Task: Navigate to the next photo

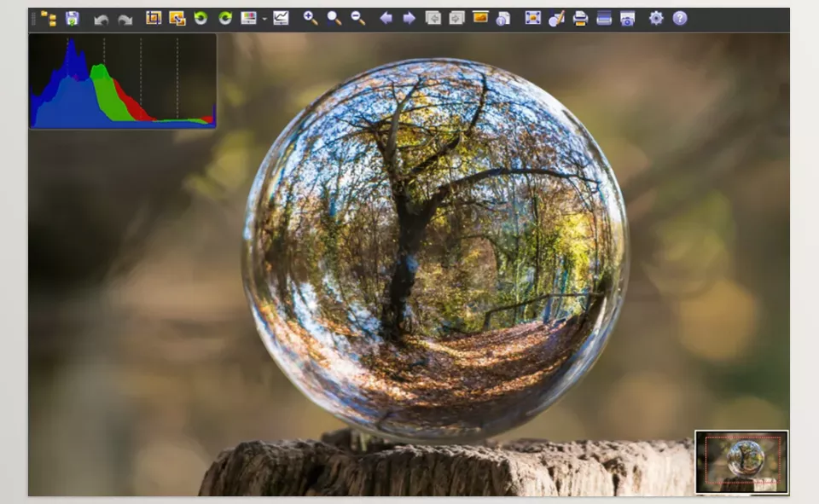Action: point(412,16)
